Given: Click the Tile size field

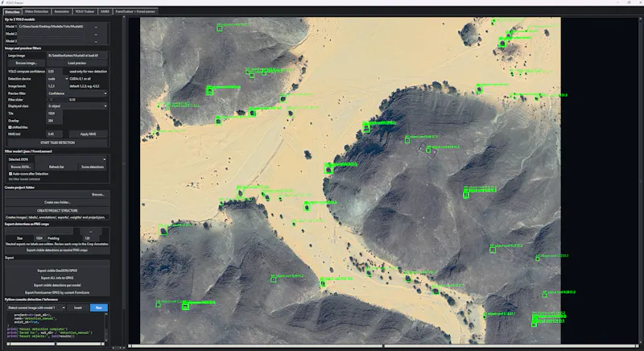Looking at the screenshot, I should pos(54,114).
